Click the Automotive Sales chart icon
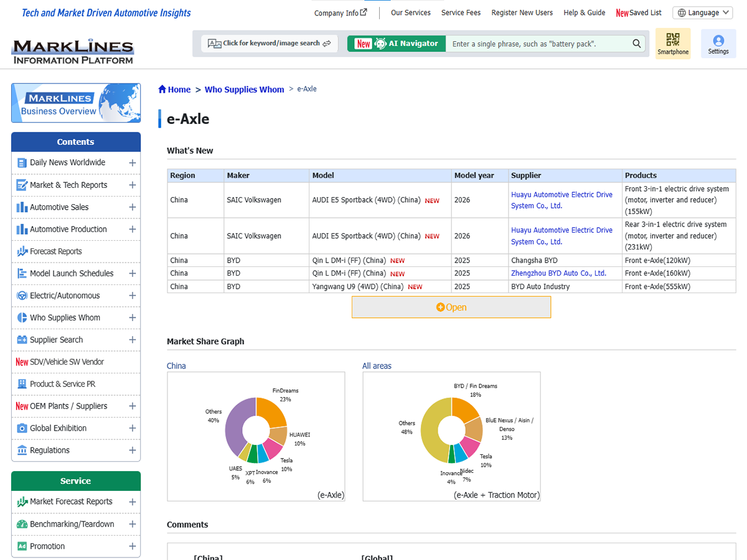The height and width of the screenshot is (560, 747). 22,207
